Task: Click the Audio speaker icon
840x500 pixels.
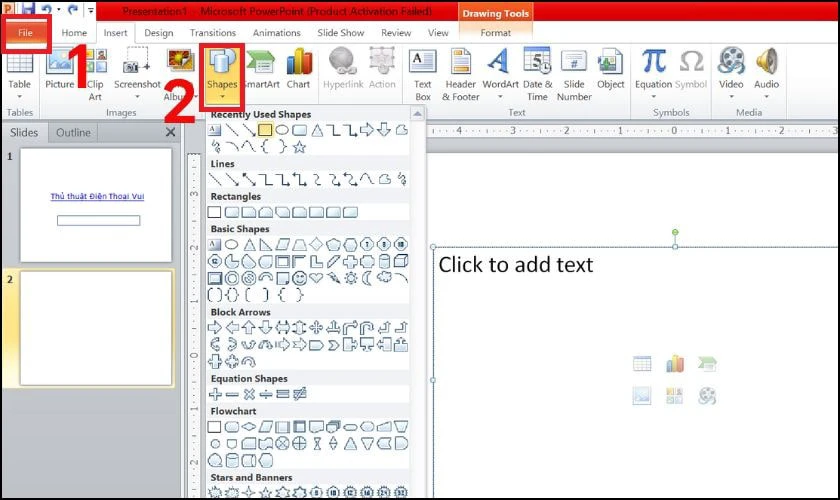Action: (767, 61)
